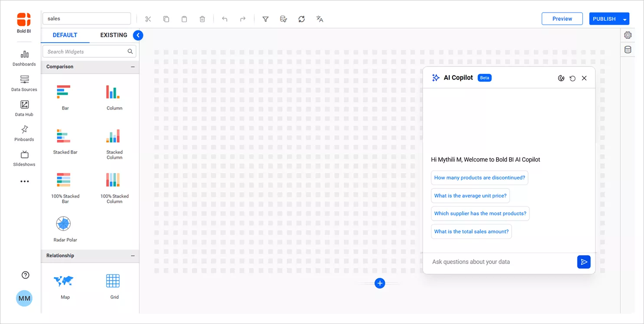Open the data panel on the right
The height and width of the screenshot is (324, 644).
[x=628, y=49]
